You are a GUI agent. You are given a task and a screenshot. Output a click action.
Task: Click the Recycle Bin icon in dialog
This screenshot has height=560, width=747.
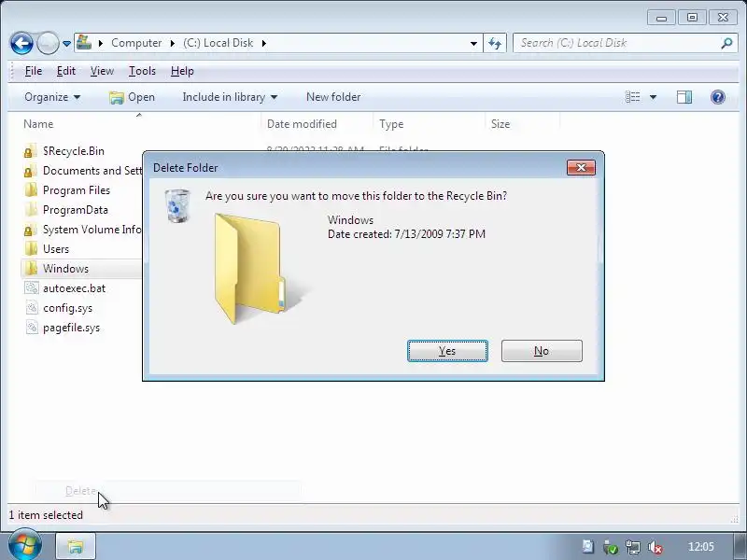177,205
